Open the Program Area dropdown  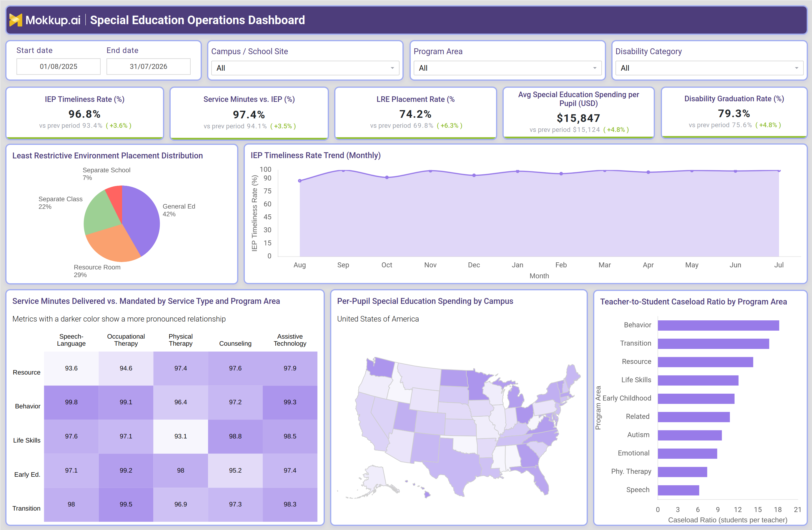click(507, 68)
